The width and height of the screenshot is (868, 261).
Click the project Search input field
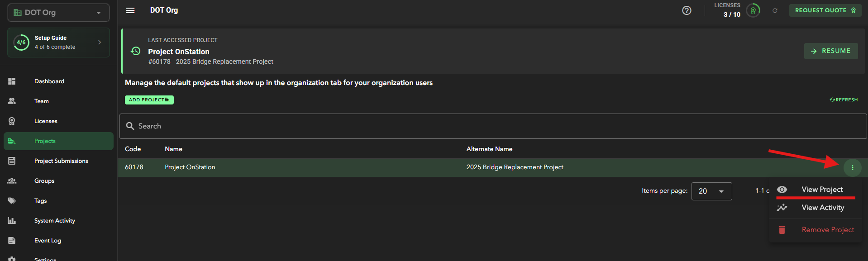pyautogui.click(x=492, y=126)
